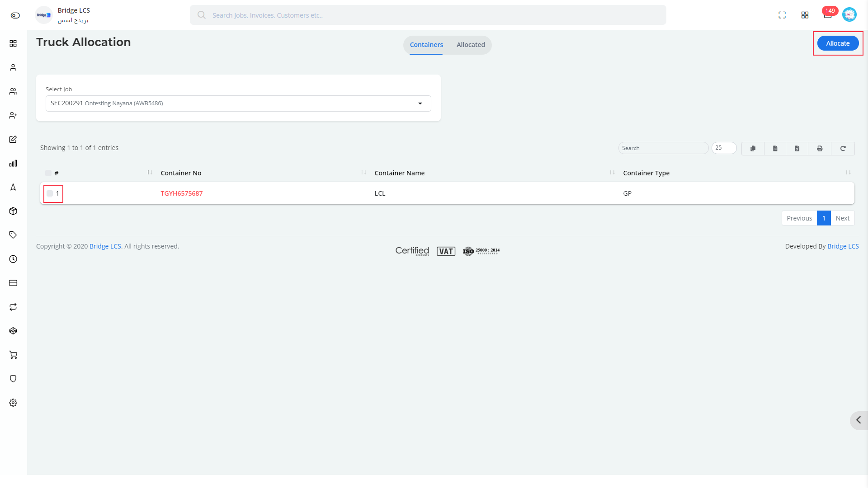Image resolution: width=868 pixels, height=488 pixels.
Task: Click the security/shield sidebar icon
Action: [x=13, y=379]
